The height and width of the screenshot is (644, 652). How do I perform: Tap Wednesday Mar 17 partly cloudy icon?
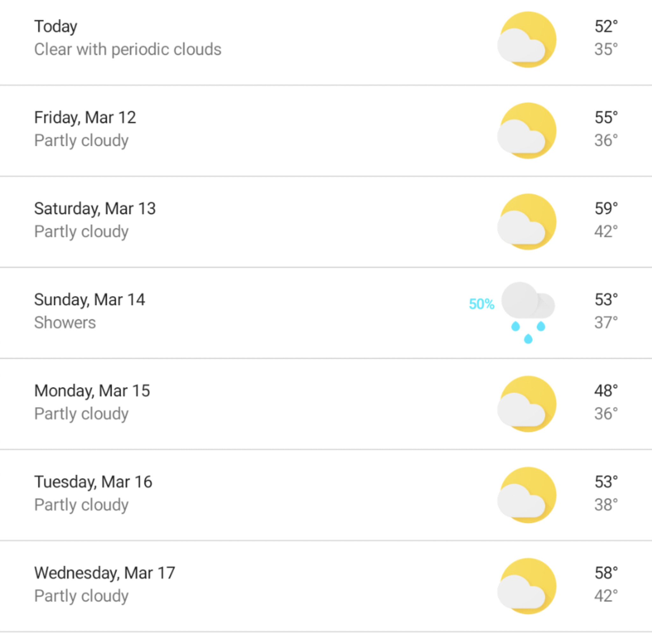coord(527,586)
